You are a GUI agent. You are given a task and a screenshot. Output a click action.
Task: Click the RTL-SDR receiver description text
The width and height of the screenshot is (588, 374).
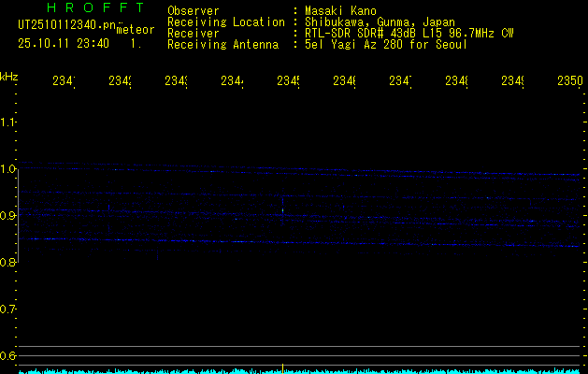pyautogui.click(x=409, y=33)
